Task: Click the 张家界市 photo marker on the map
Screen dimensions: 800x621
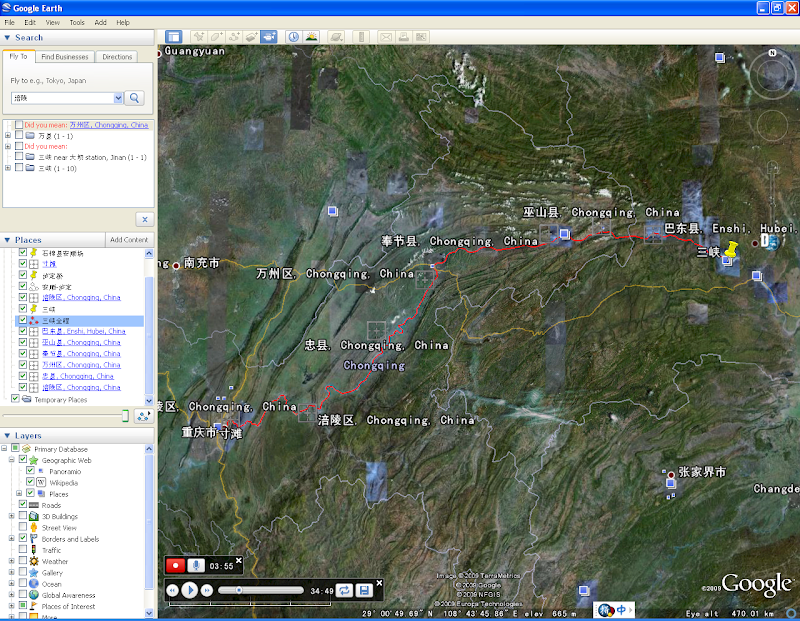Action: click(x=671, y=483)
